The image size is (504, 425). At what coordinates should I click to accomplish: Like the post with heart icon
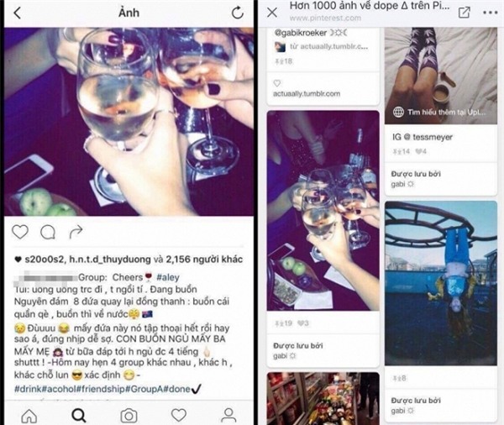tap(20, 232)
